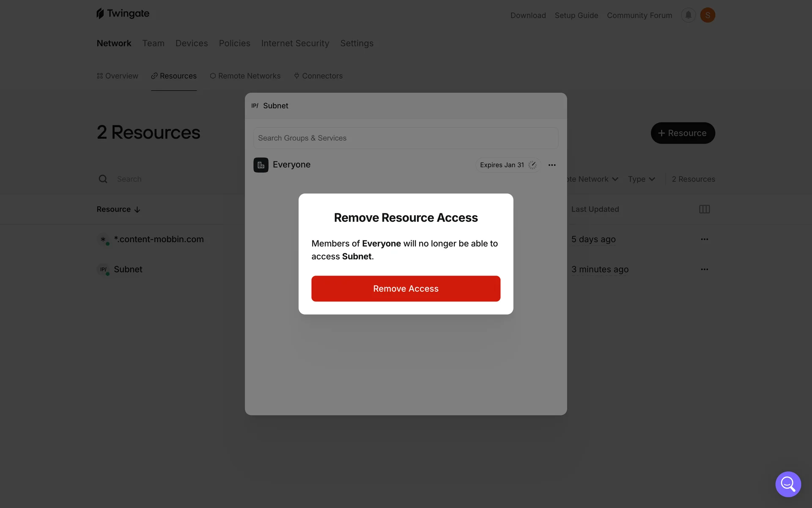Open the notifications bell
The width and height of the screenshot is (812, 508).
pos(688,15)
